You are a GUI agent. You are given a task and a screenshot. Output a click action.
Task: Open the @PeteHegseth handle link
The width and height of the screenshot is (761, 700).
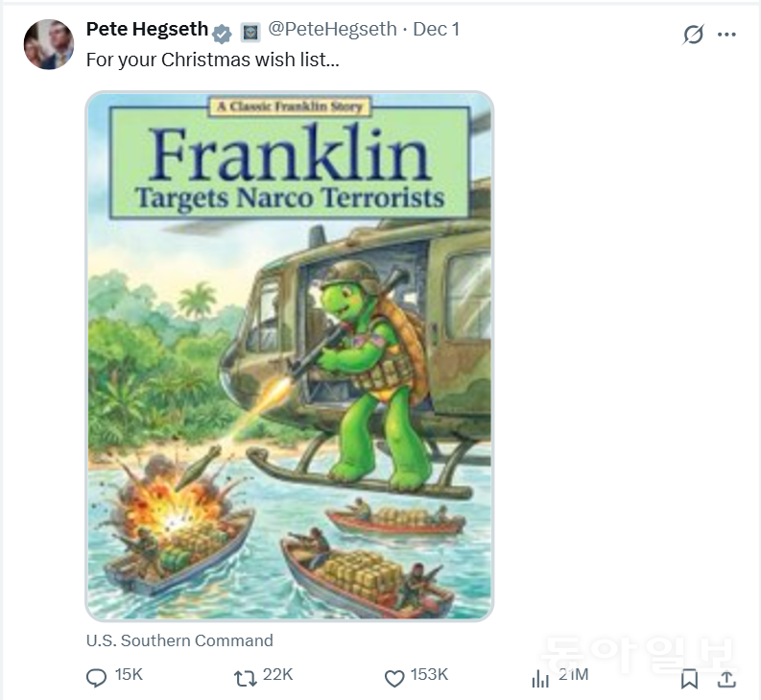(333, 29)
